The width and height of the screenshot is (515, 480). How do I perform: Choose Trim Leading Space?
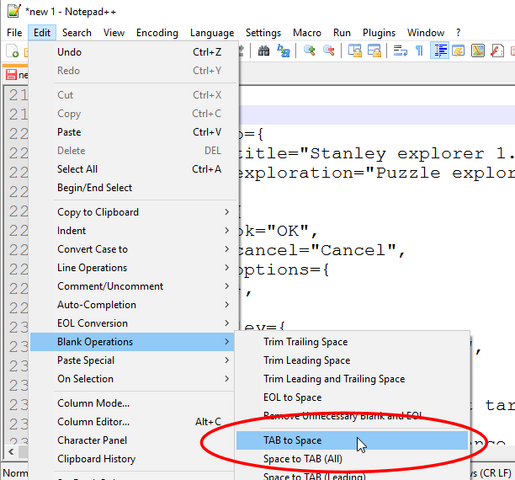click(x=352, y=360)
